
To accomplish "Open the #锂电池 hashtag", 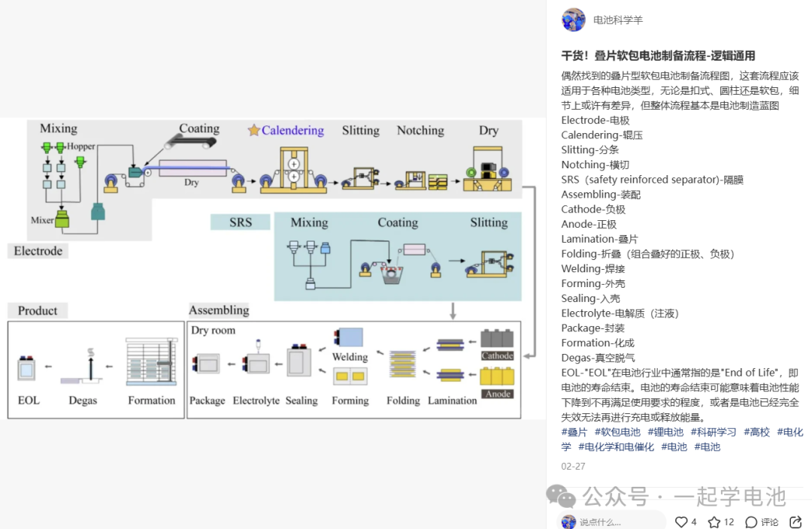I will tap(665, 431).
